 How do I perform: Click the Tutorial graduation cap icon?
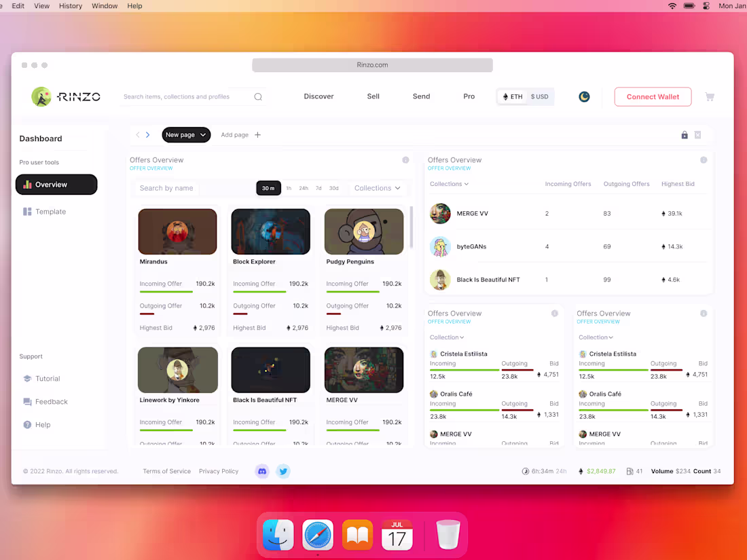tap(27, 379)
